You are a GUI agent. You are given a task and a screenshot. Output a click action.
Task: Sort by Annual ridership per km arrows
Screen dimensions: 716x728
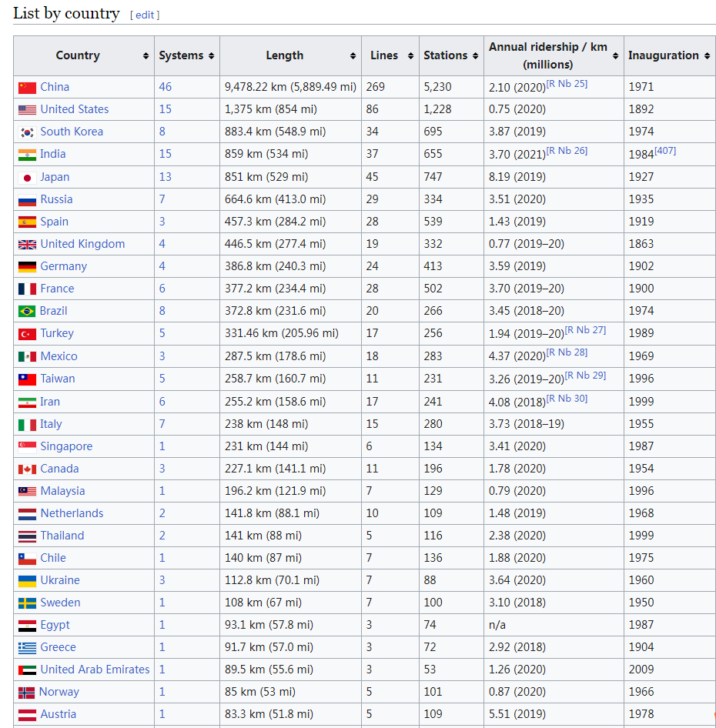616,55
